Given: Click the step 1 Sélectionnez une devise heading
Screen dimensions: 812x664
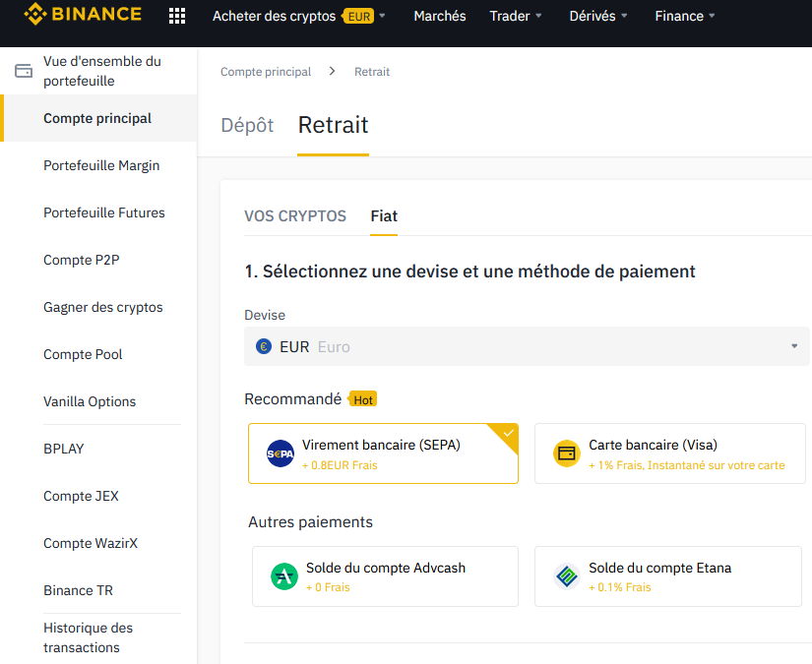Looking at the screenshot, I should 469,272.
